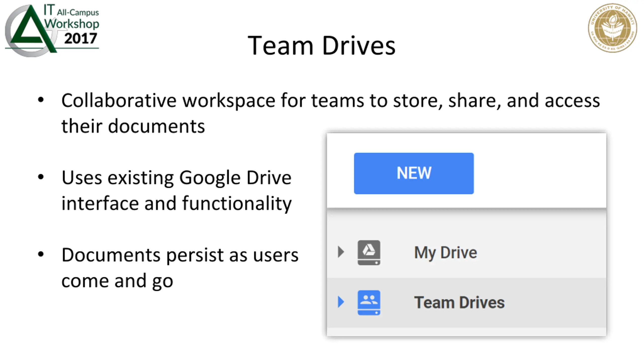Image resolution: width=644 pixels, height=362 pixels.
Task: Expand the My Drive tree arrow
Action: pos(341,252)
